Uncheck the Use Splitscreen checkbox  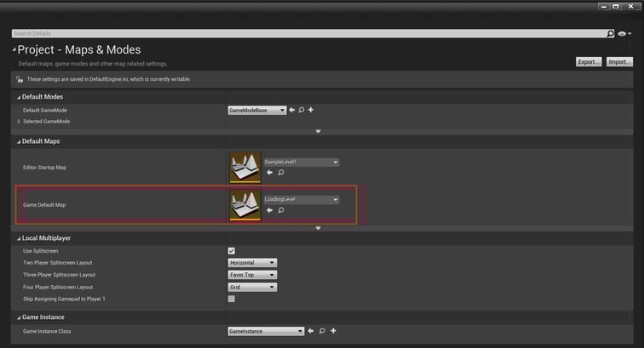coord(232,251)
